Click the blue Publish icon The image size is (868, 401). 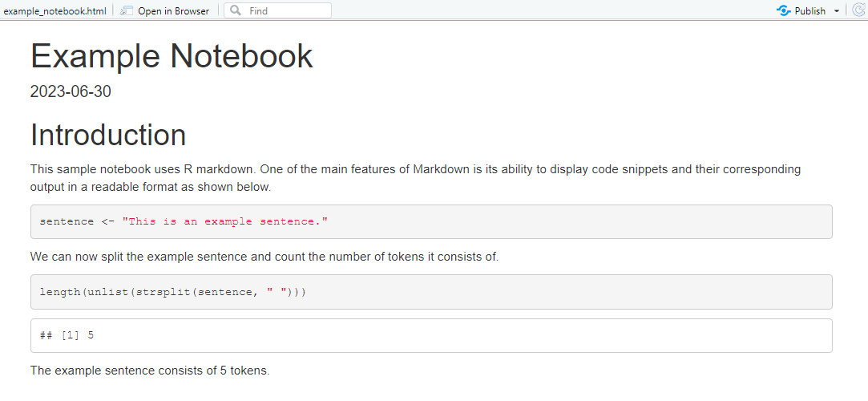[x=783, y=10]
